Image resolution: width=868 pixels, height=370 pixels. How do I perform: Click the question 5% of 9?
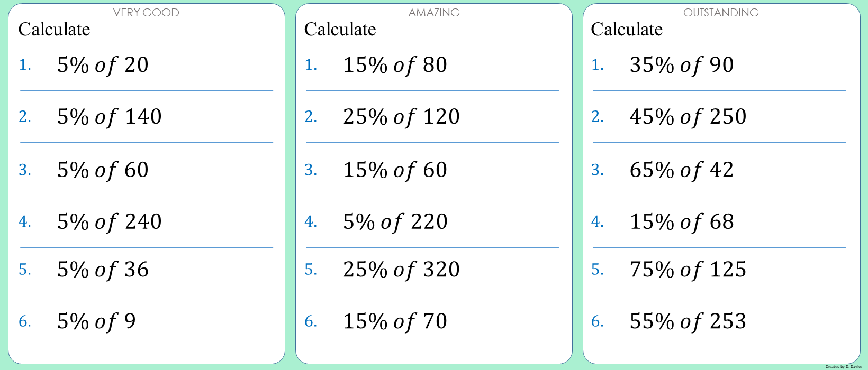pos(96,321)
